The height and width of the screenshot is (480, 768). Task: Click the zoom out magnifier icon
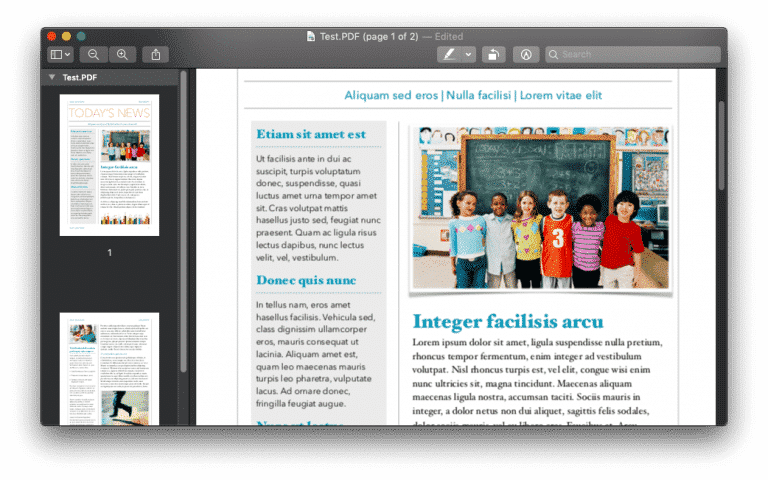(93, 54)
